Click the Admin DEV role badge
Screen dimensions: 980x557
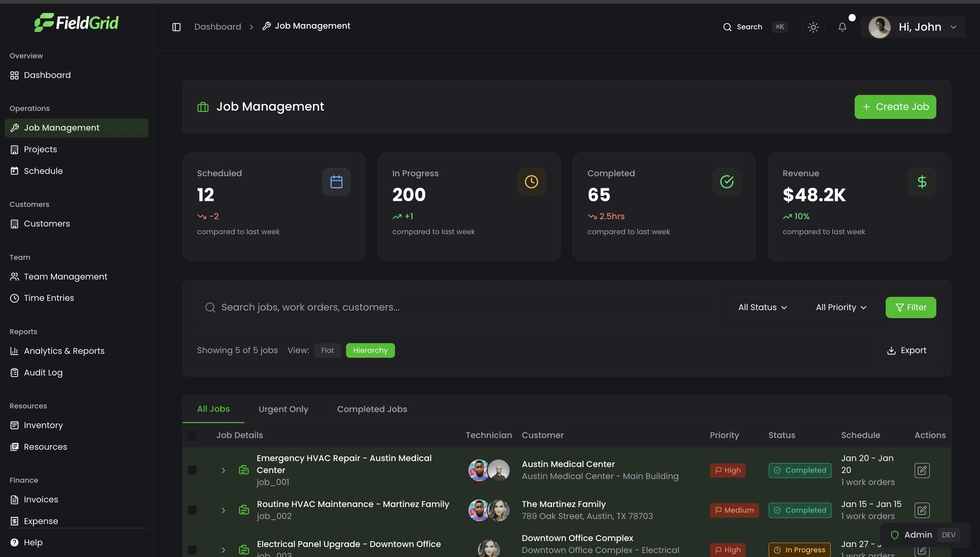click(x=925, y=535)
